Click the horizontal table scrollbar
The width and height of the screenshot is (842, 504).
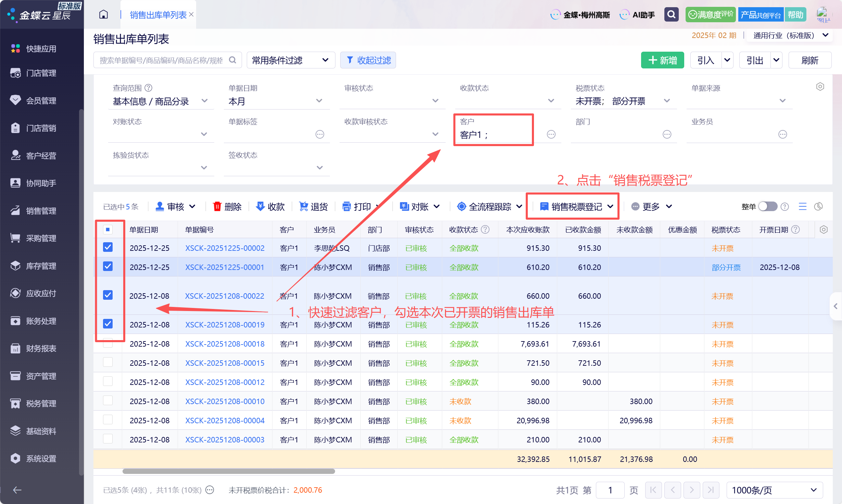coord(229,471)
